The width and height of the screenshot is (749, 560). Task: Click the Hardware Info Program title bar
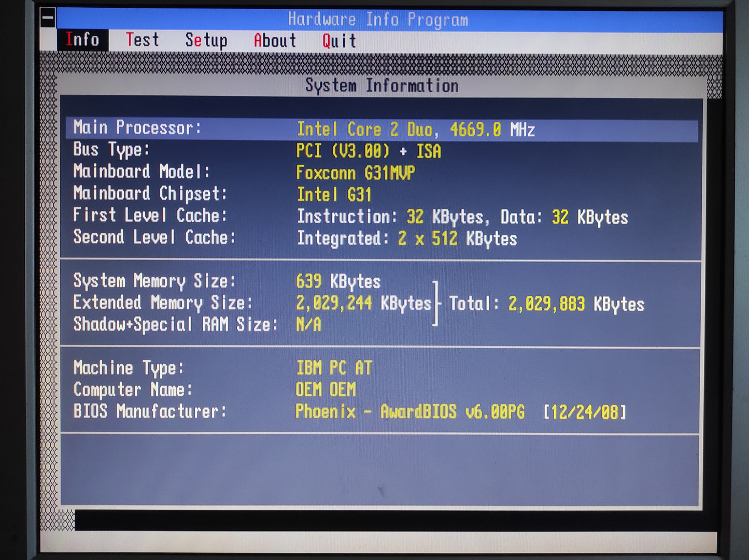pyautogui.click(x=378, y=20)
